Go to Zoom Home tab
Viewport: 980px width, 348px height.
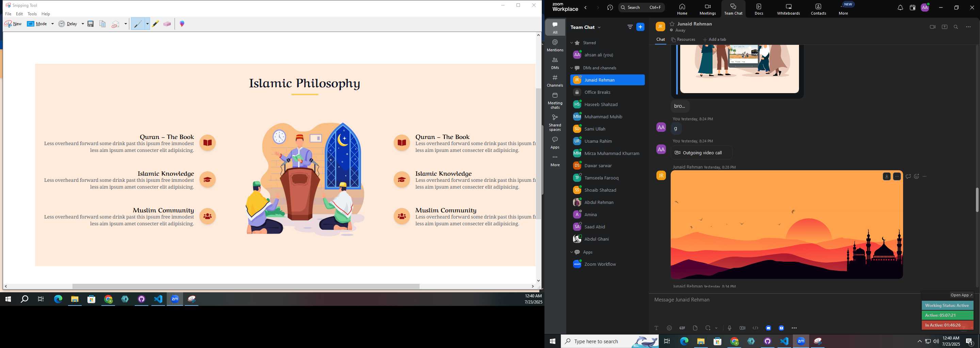tap(682, 9)
